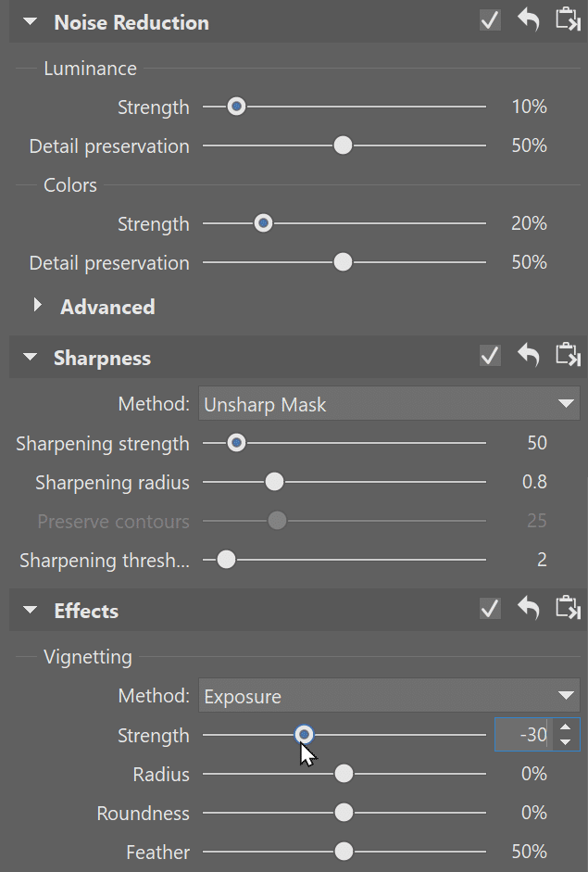The width and height of the screenshot is (588, 872).
Task: Click the Sharpening radius slider handle
Action: pyautogui.click(x=274, y=482)
